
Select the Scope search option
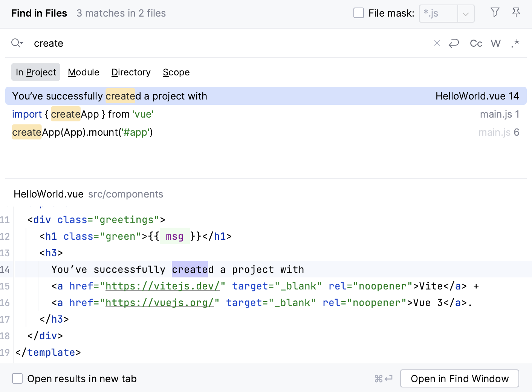pyautogui.click(x=176, y=72)
